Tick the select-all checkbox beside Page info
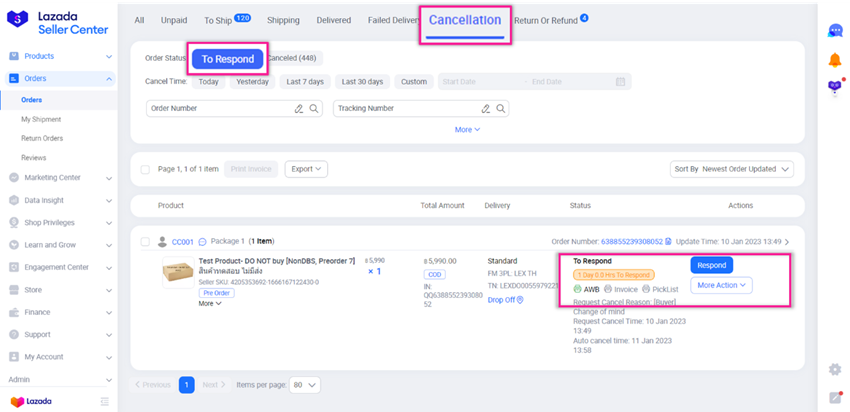Image resolution: width=850 pixels, height=412 pixels. [x=146, y=169]
